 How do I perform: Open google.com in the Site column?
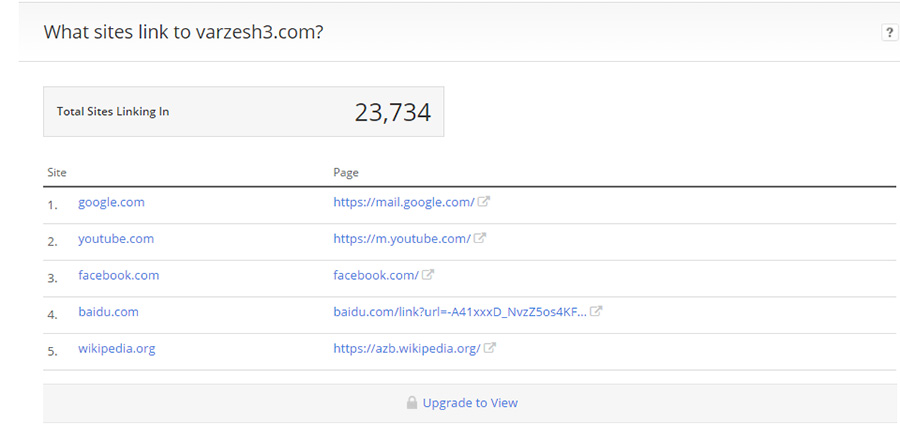tap(111, 202)
